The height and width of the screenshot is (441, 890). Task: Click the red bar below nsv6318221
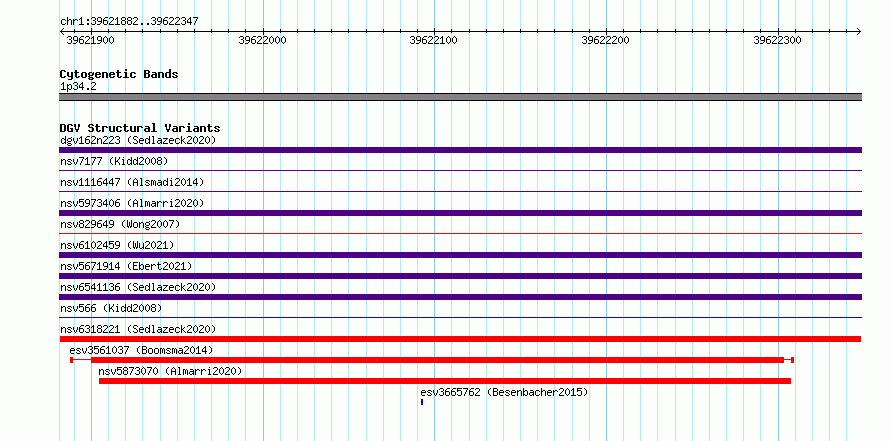[460, 339]
